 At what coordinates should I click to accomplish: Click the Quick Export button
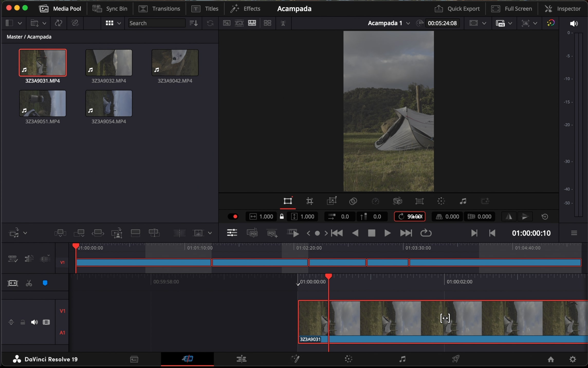pyautogui.click(x=457, y=8)
